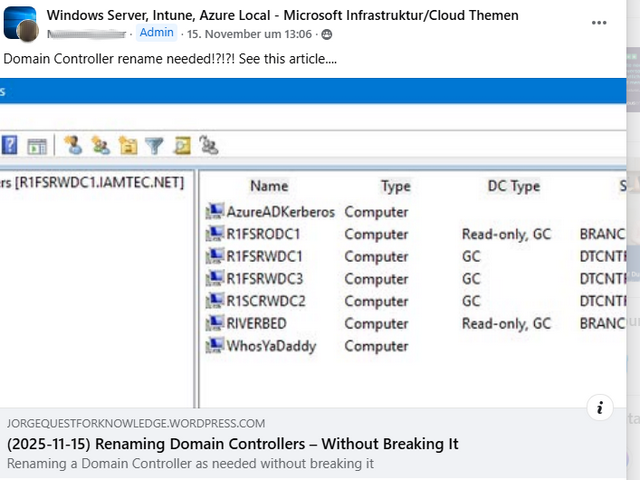Click the GC value in R1FSRWDC1 row
The width and height of the screenshot is (640, 480).
pyautogui.click(x=471, y=256)
